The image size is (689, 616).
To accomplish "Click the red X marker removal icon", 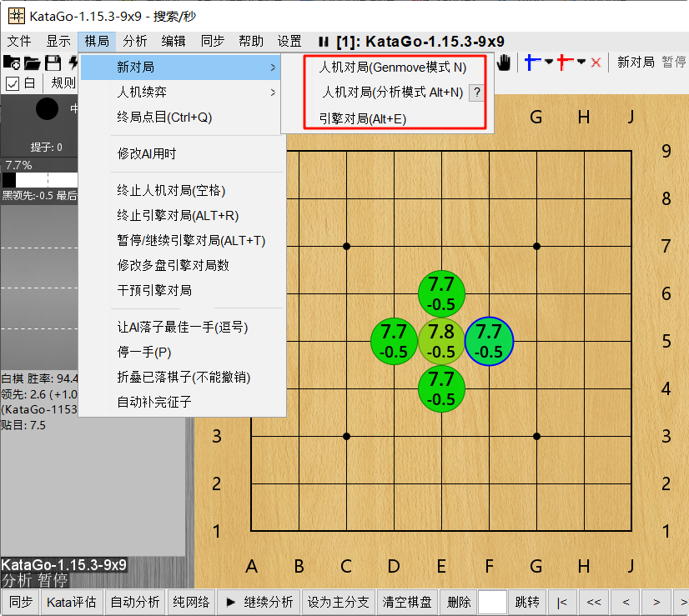I will tap(596, 62).
